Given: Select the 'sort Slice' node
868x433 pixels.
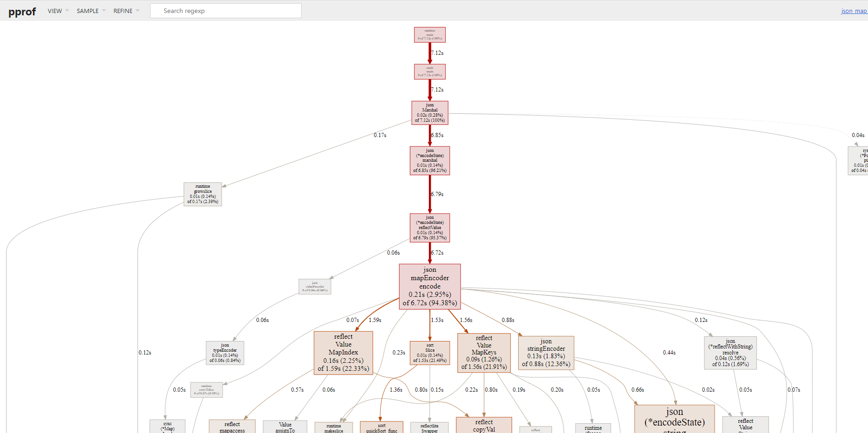Looking at the screenshot, I should tap(429, 353).
